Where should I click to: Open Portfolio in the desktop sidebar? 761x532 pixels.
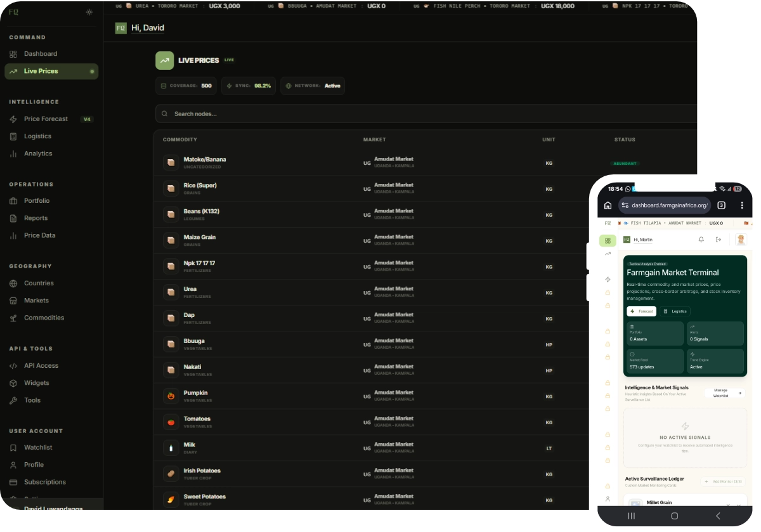(x=37, y=201)
